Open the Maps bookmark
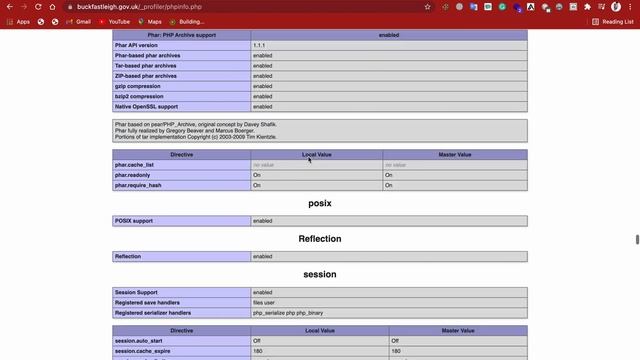Viewport: 640px width, 360px height. (x=150, y=22)
